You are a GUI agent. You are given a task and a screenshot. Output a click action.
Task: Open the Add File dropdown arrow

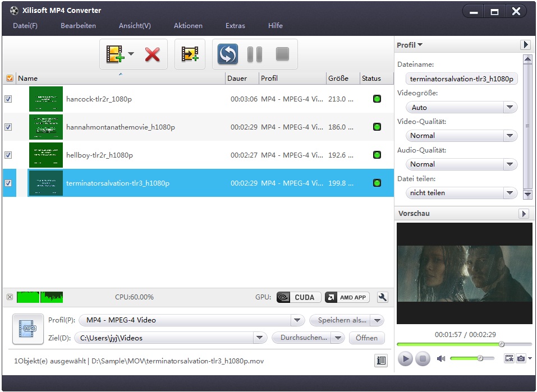(131, 54)
